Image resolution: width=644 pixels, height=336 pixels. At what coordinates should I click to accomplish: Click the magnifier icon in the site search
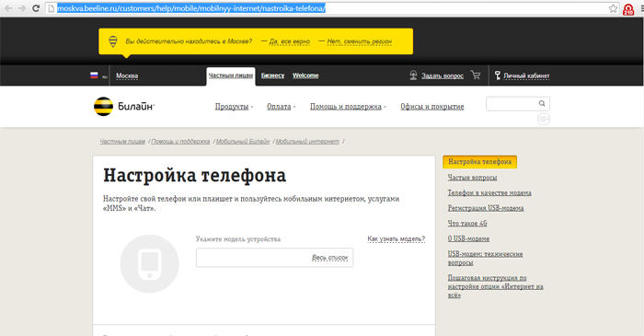tap(542, 103)
